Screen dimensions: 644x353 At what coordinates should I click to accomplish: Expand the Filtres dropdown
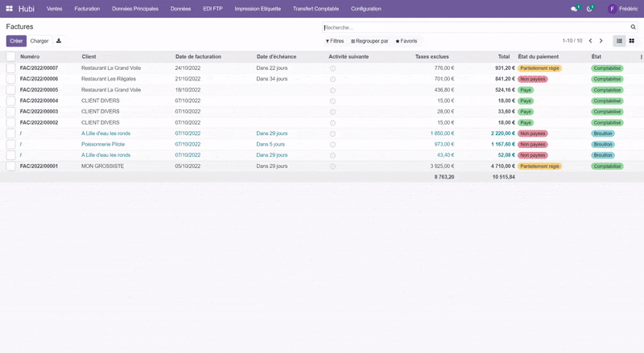pyautogui.click(x=334, y=41)
